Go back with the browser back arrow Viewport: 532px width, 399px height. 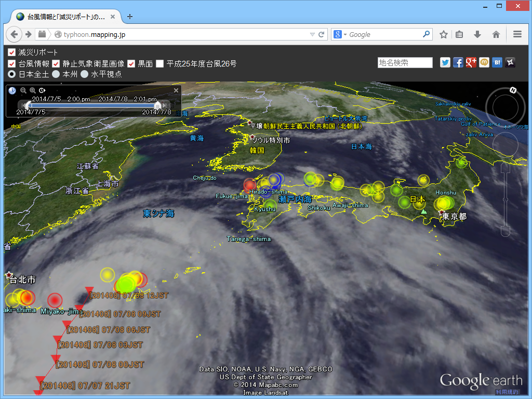pos(14,34)
